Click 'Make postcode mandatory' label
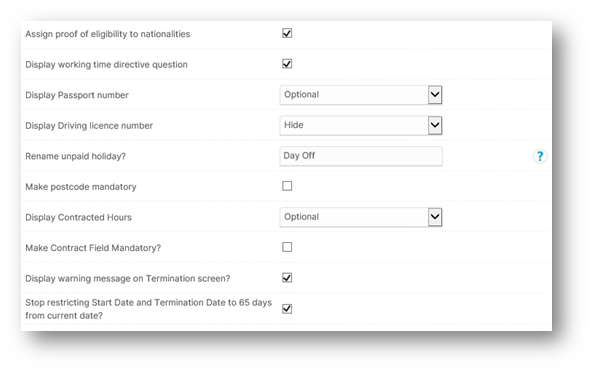 tap(81, 187)
